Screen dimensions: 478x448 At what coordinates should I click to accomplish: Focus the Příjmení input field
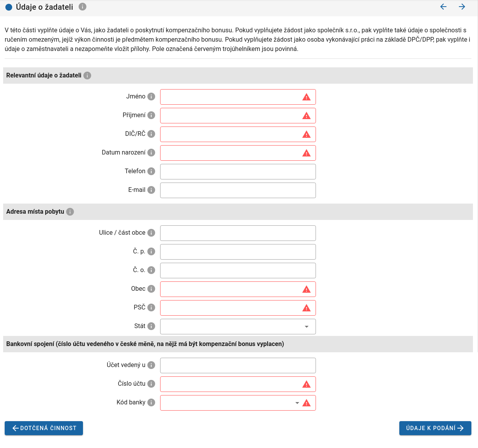coord(231,116)
